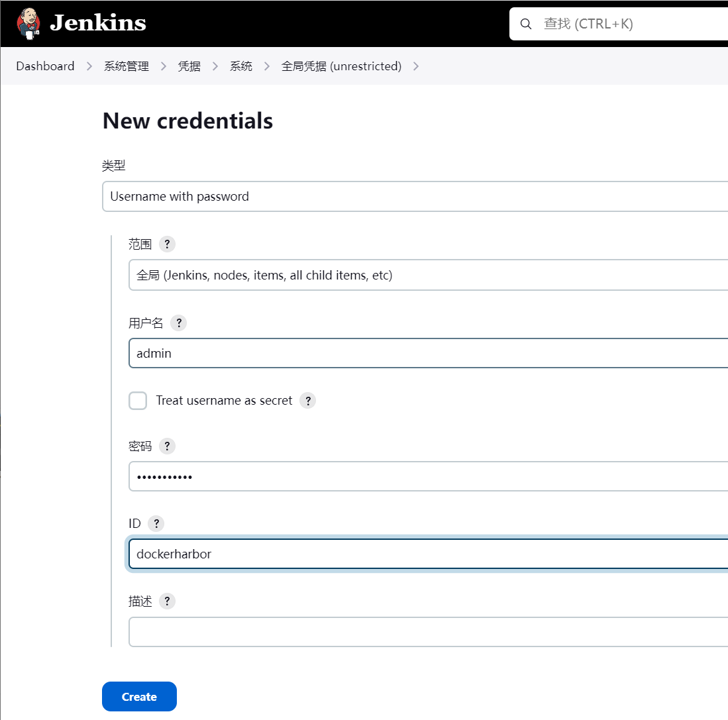Click the search magnifier icon
The image size is (728, 720).
pyautogui.click(x=526, y=24)
